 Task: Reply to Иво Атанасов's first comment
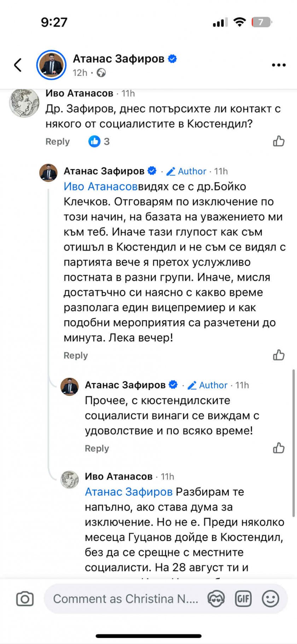[57, 142]
